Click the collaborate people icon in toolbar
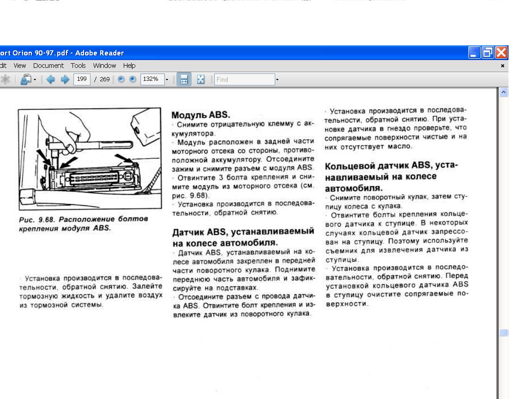Viewport: 532px width, 399px height. 25,79
